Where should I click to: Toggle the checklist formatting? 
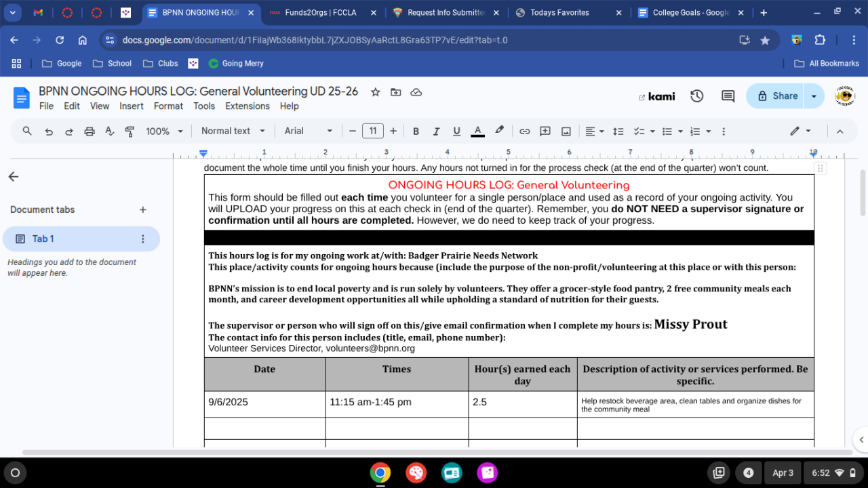pyautogui.click(x=639, y=131)
